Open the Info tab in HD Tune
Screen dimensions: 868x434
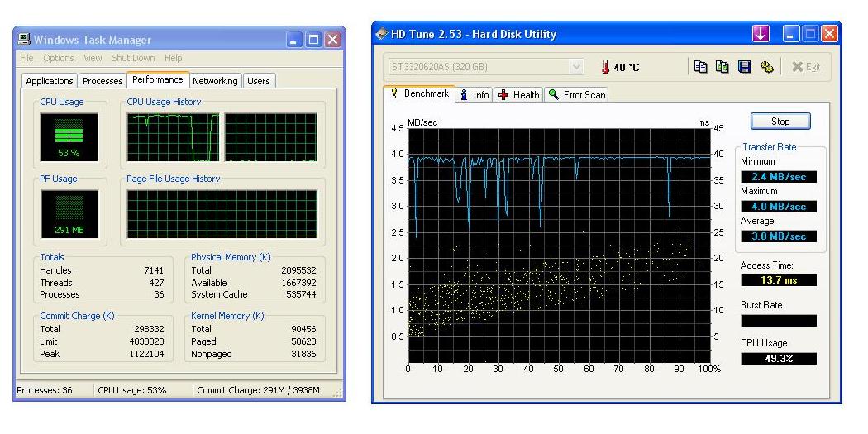coord(475,95)
